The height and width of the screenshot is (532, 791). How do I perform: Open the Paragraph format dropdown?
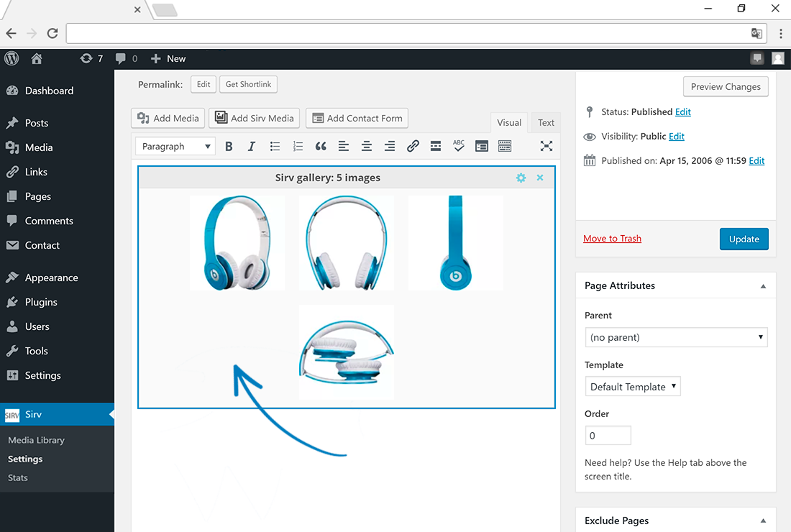(175, 147)
